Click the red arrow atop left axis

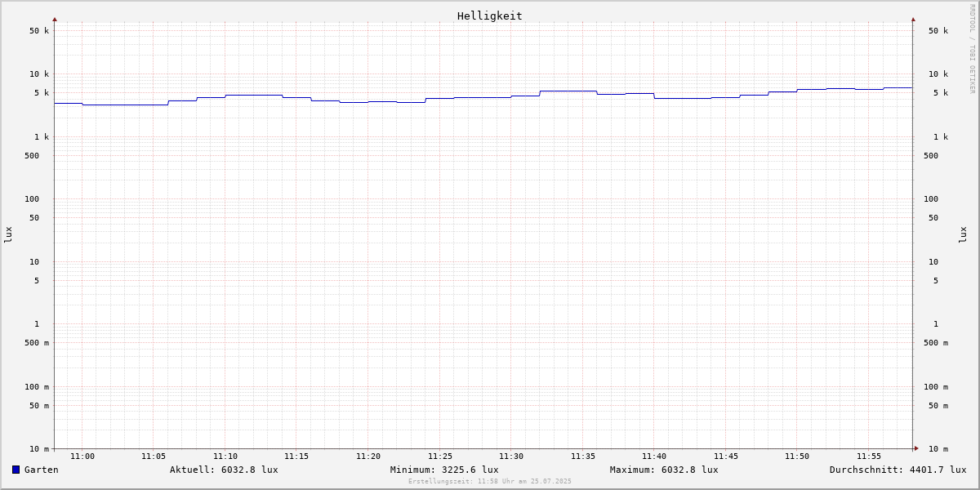[x=55, y=19]
